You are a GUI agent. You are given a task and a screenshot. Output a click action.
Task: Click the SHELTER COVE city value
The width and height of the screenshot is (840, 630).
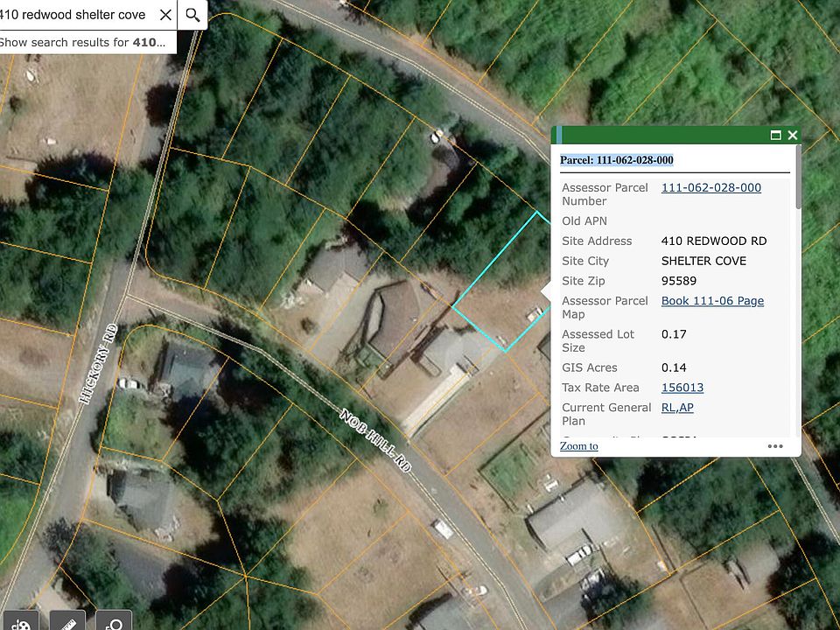coord(703,261)
